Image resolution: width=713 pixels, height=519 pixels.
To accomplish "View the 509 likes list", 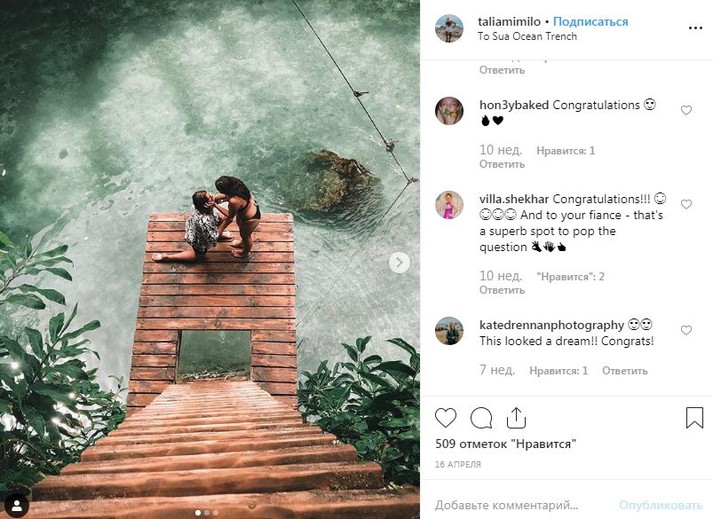I will [x=506, y=444].
